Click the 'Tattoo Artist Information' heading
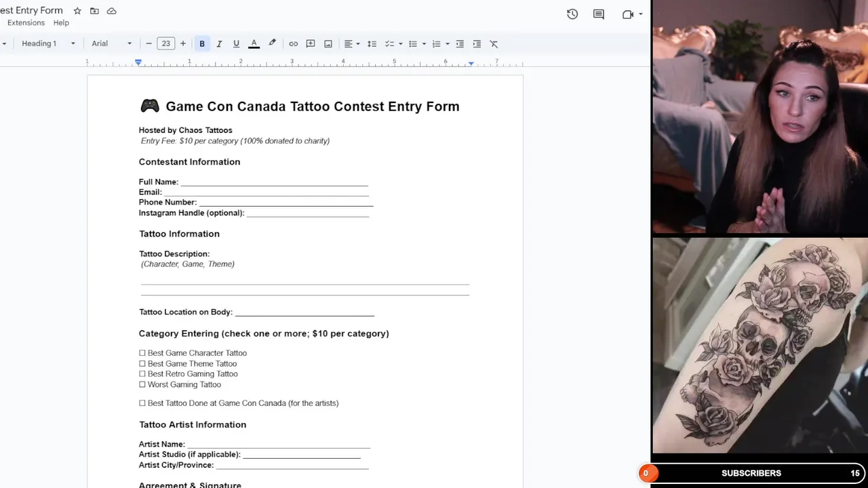This screenshot has width=868, height=488. (x=193, y=425)
